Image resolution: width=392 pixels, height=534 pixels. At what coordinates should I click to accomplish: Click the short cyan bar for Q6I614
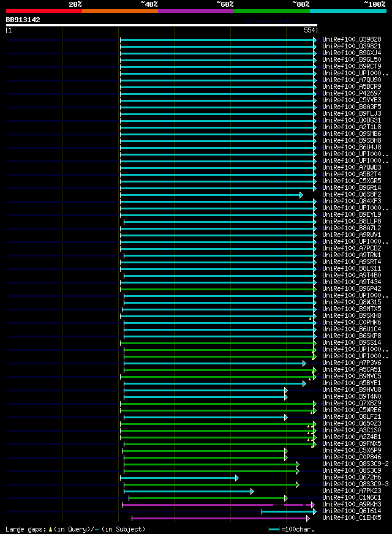[x=289, y=512]
